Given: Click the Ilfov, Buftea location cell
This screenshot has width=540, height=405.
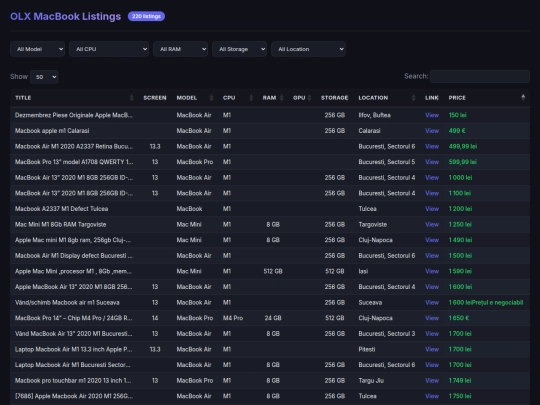Looking at the screenshot, I should (374, 115).
